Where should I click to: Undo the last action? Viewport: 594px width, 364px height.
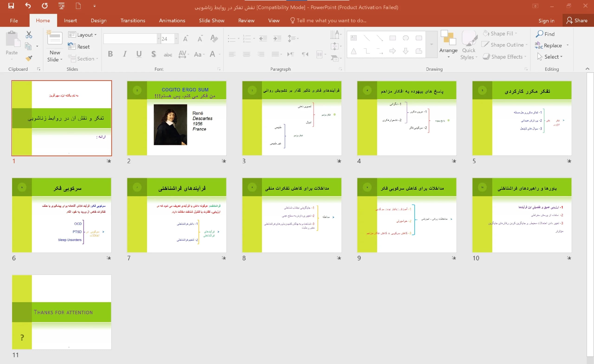(28, 6)
